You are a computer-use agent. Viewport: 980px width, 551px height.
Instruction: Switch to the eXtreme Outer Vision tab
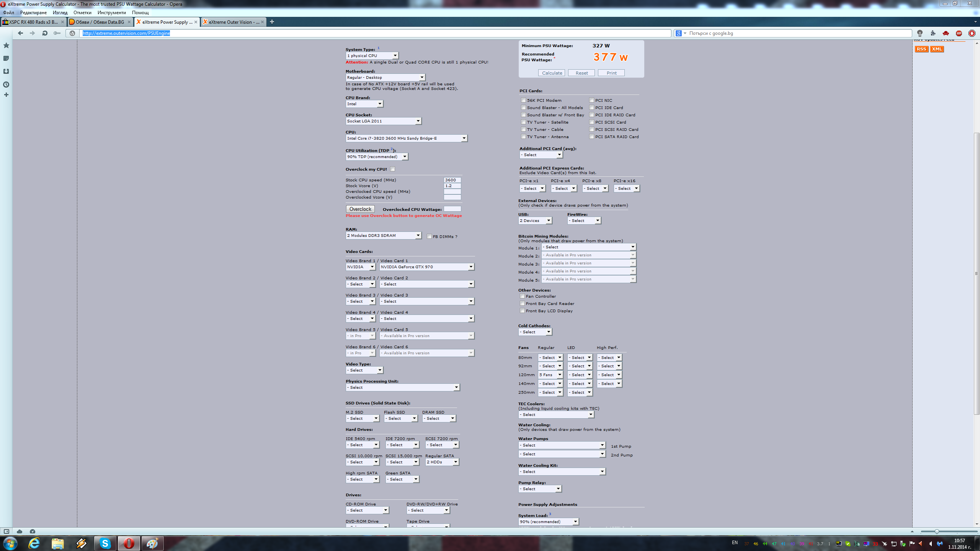tap(234, 22)
